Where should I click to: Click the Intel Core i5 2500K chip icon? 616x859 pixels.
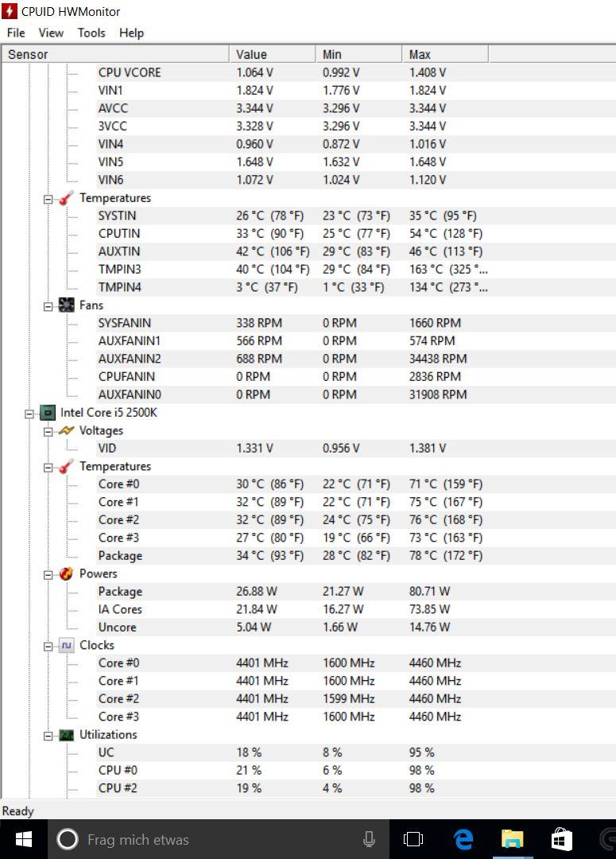[x=47, y=413]
